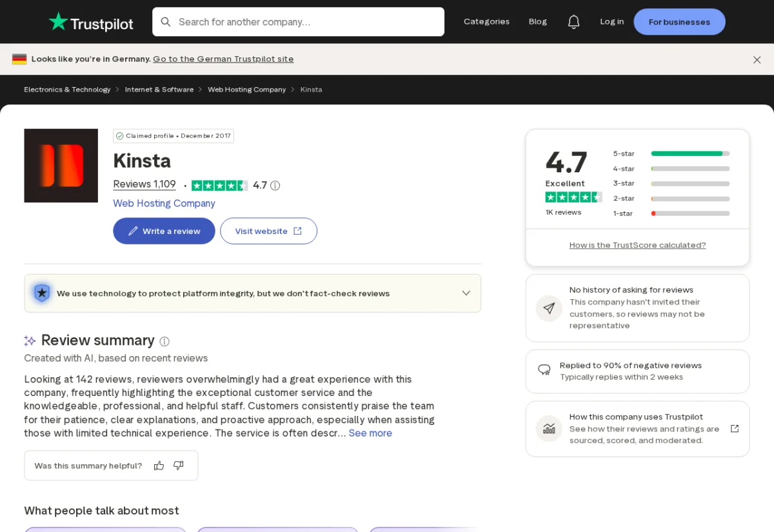
Task: Click the green star rating beside Reviews 1,109
Action: point(219,186)
